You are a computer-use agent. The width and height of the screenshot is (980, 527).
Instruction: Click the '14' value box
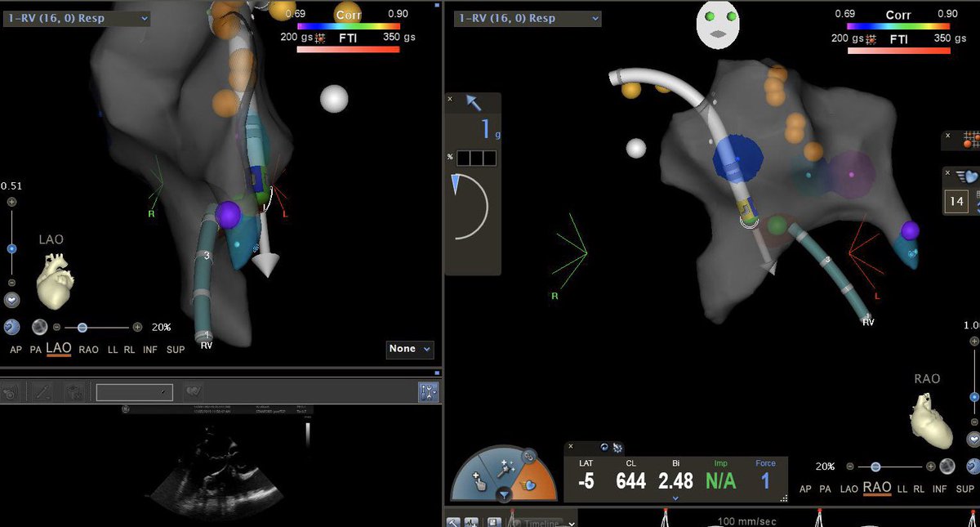[957, 201]
